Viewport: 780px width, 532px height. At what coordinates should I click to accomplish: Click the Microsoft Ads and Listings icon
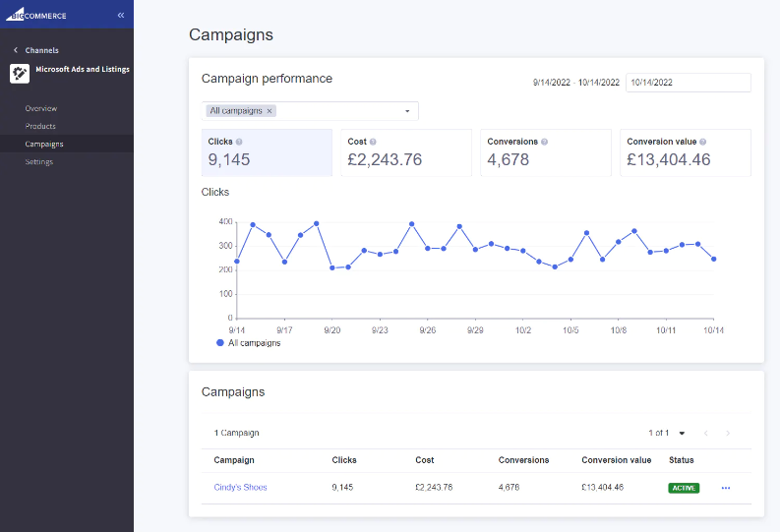tap(19, 73)
